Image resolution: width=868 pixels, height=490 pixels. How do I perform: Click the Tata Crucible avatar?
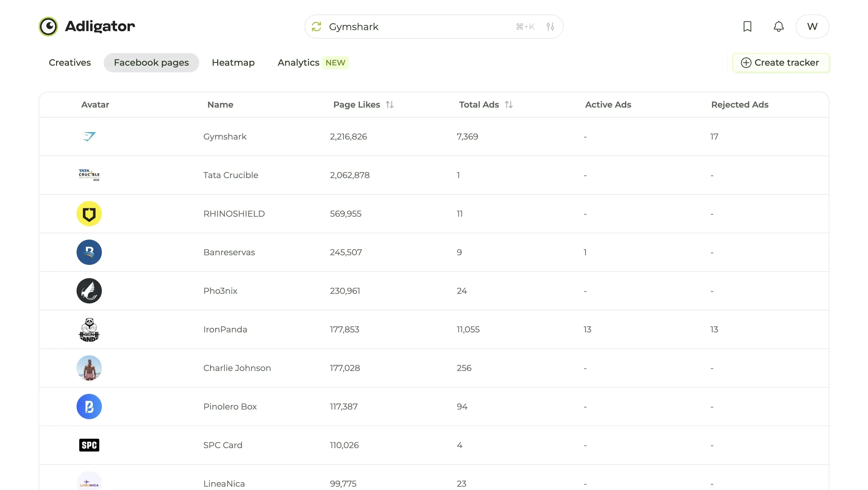89,175
